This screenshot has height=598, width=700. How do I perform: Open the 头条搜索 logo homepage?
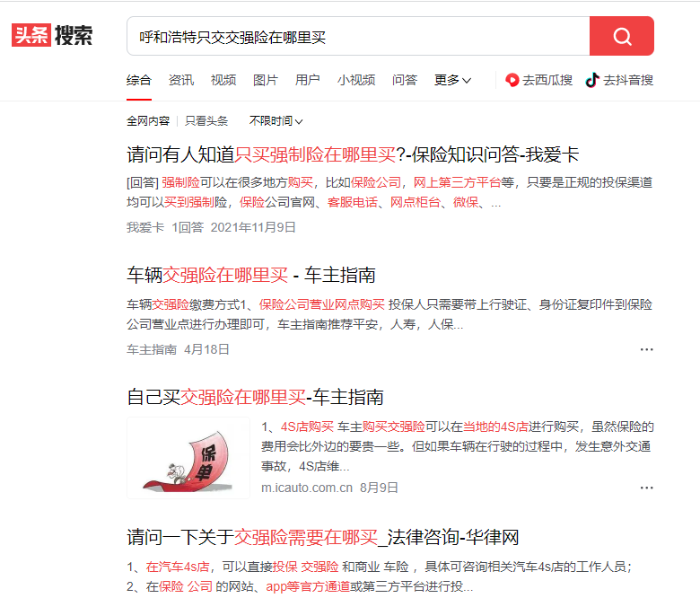(x=52, y=35)
